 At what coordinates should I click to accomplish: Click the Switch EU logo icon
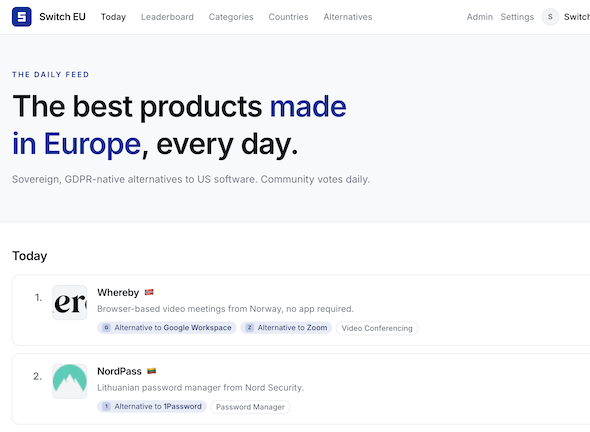(22, 17)
